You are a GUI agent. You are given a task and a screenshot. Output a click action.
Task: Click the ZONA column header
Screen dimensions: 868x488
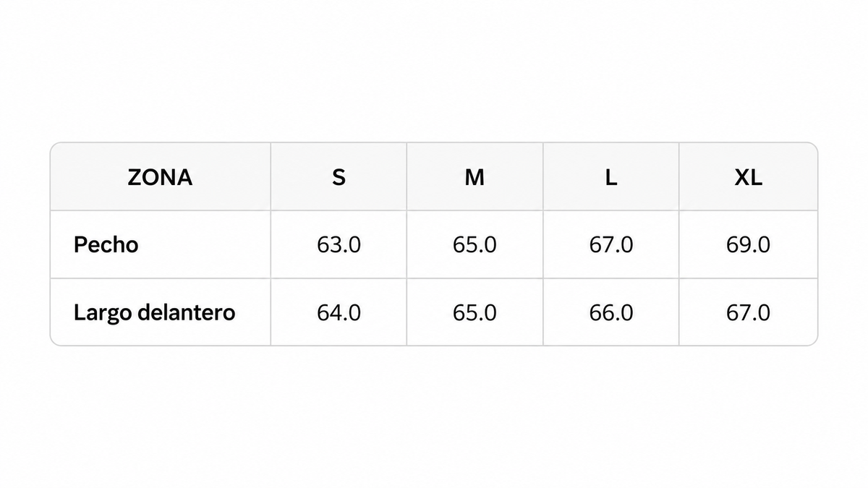point(160,177)
